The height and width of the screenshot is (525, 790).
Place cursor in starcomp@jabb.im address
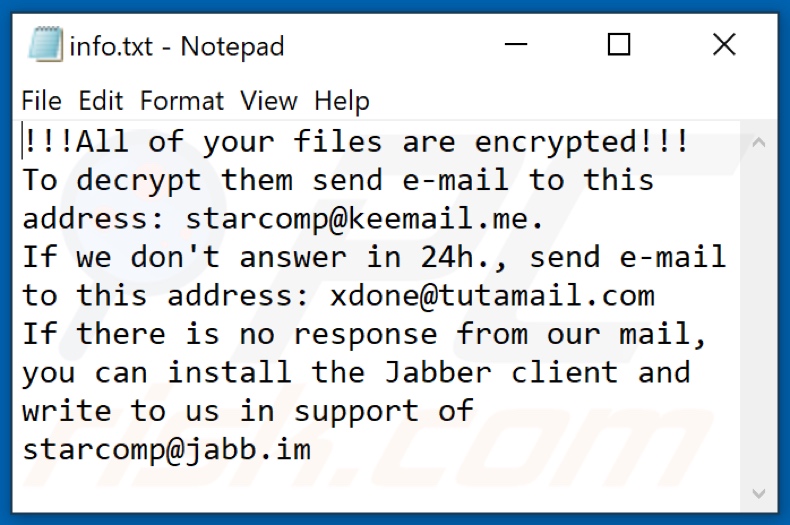point(166,449)
